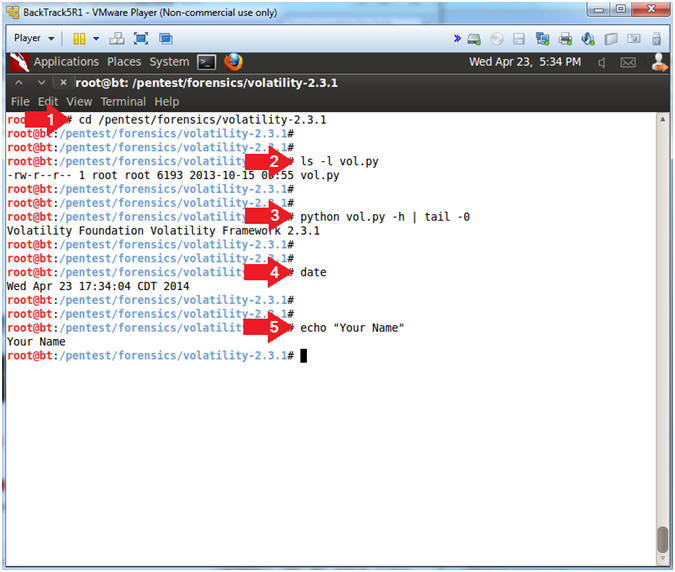This screenshot has height=572, width=675.
Task: Click the yellow Suspend/Pause VM button
Action: [x=79, y=39]
